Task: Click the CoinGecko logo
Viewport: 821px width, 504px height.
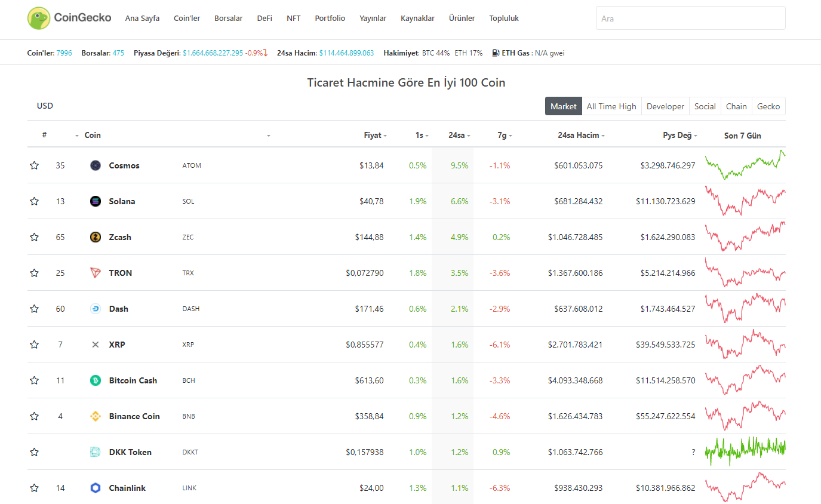Action: [x=69, y=18]
